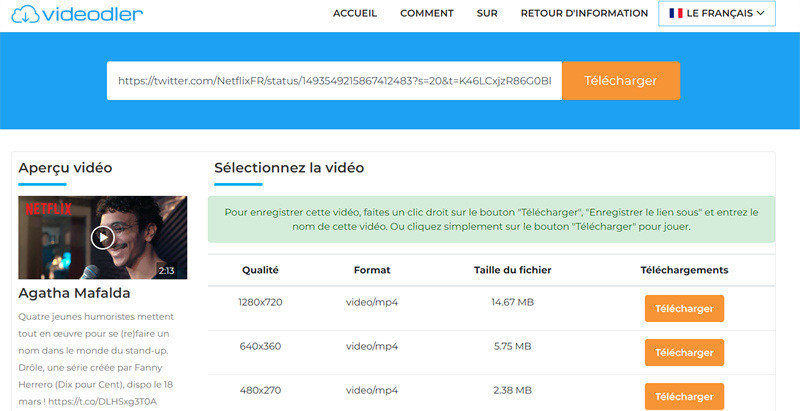Select the 14.67 MB file size

(512, 302)
